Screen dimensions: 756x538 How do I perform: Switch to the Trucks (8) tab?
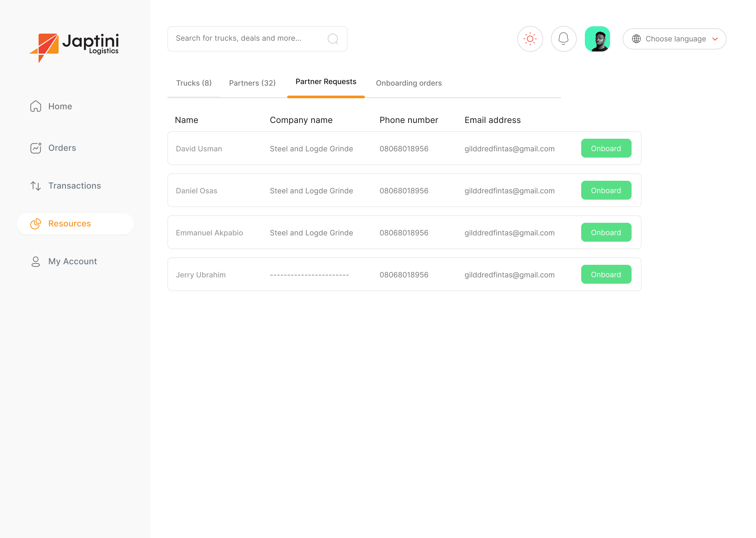(x=194, y=83)
